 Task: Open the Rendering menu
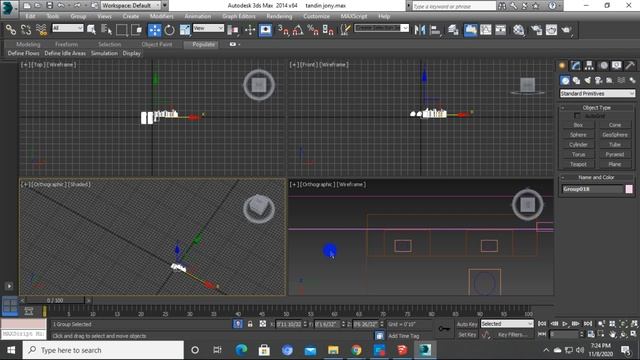(x=279, y=16)
